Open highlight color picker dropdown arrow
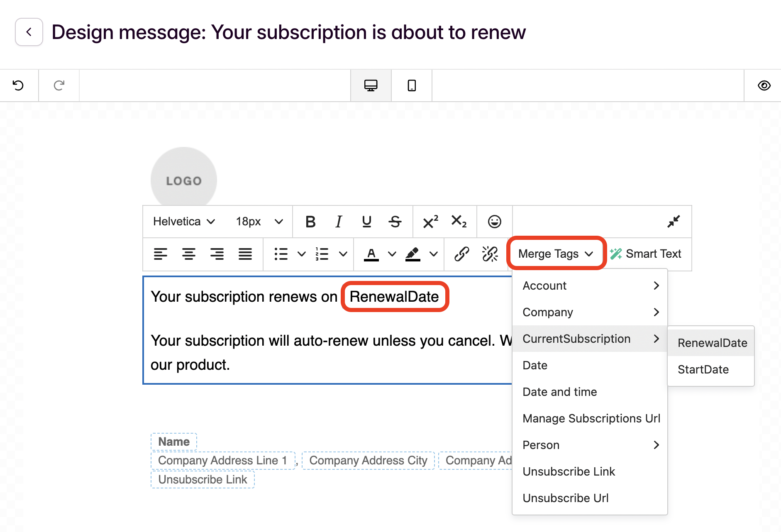Screen dimensions: 781x532 (x=433, y=254)
